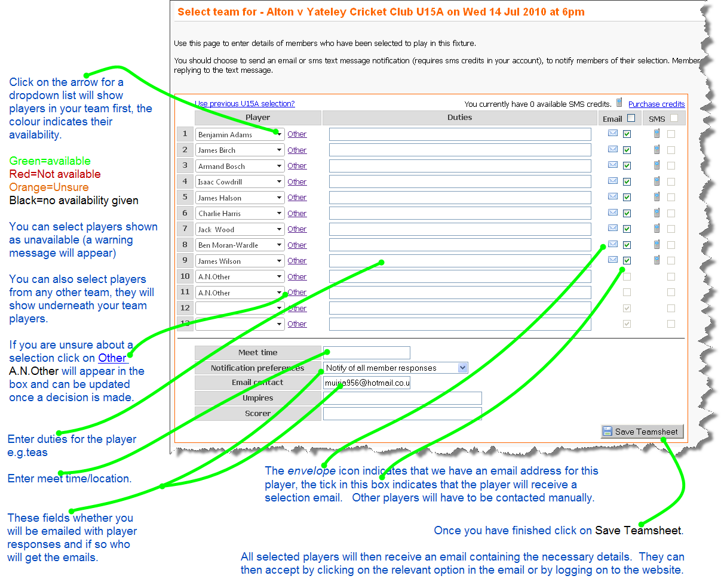The width and height of the screenshot is (721, 588).
Task: Click the Meet time input field
Action: pyautogui.click(x=367, y=352)
